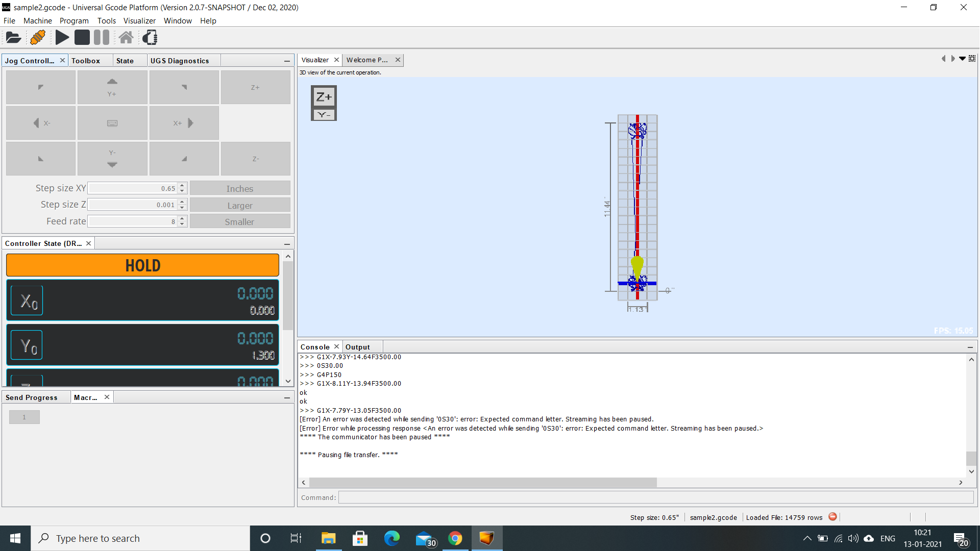Open the File menu
This screenshot has height=551, width=980.
pyautogui.click(x=9, y=20)
